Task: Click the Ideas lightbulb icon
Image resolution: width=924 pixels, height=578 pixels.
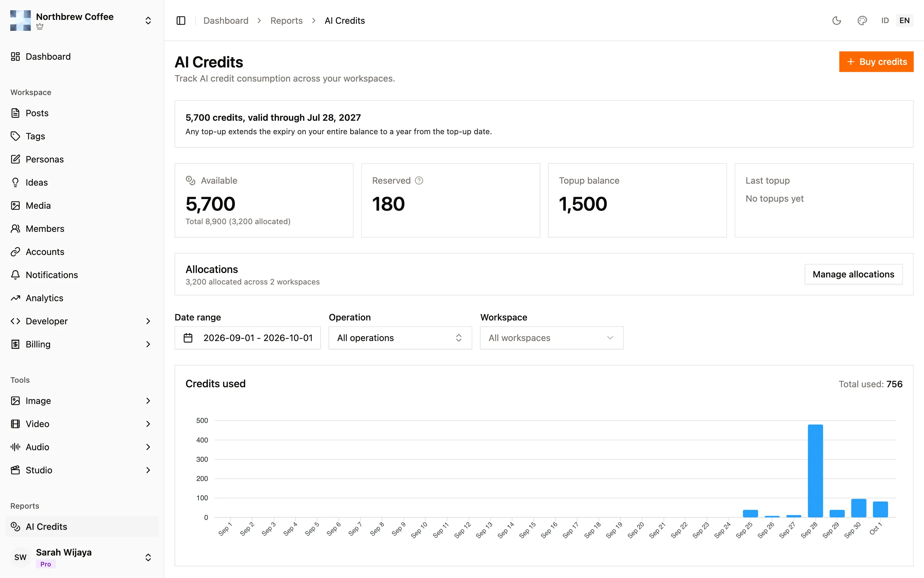Action: [15, 182]
